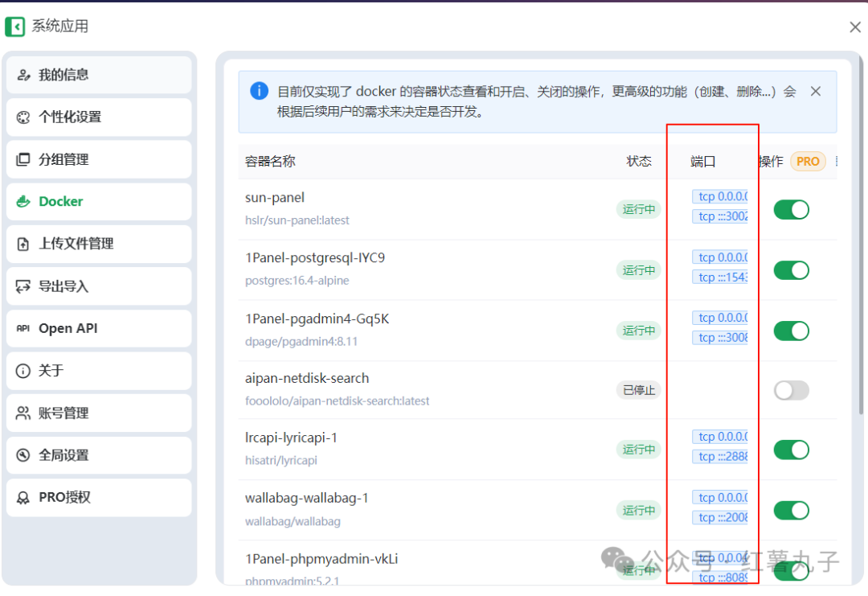Click the 导出导入 arrows icon

coord(23,286)
